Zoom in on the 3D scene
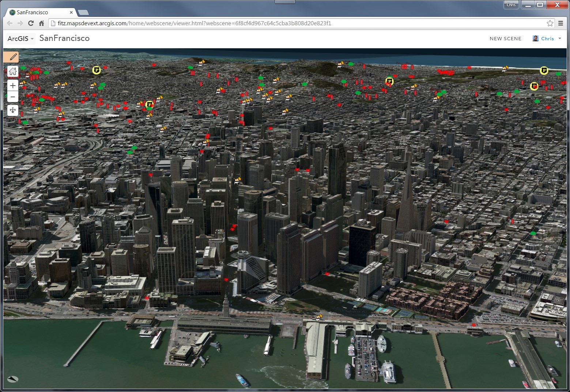The image size is (570, 392). coord(13,86)
